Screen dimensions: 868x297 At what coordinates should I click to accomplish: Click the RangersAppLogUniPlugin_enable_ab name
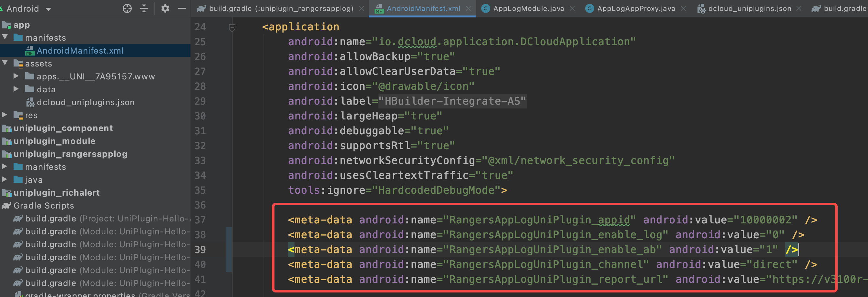[x=552, y=249]
